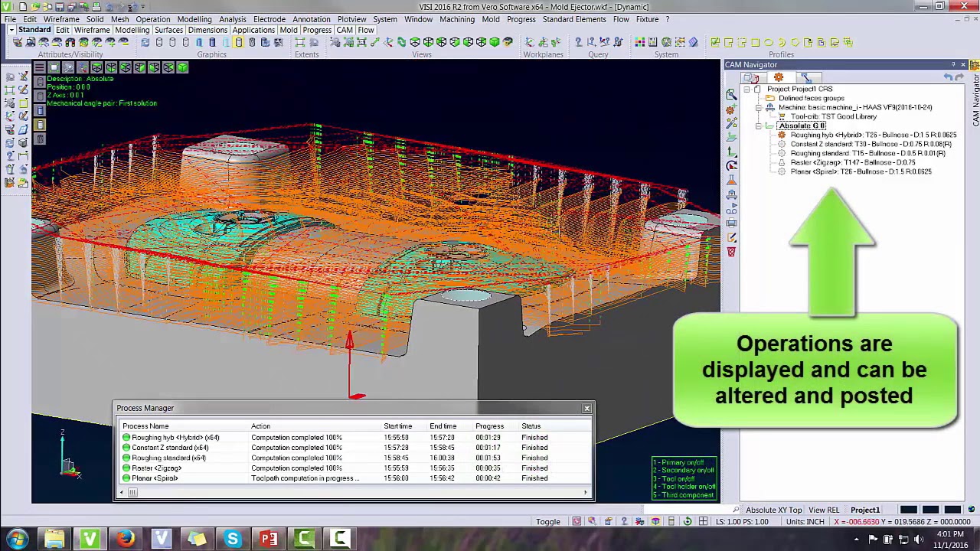Click the first profile icon in Profiles group
Viewport: 980px width, 551px height.
point(715,42)
